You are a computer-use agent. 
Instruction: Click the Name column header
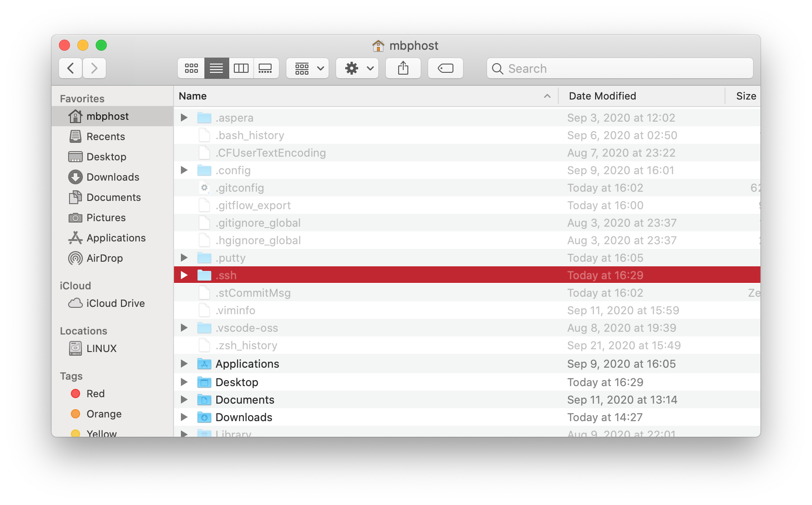(193, 96)
